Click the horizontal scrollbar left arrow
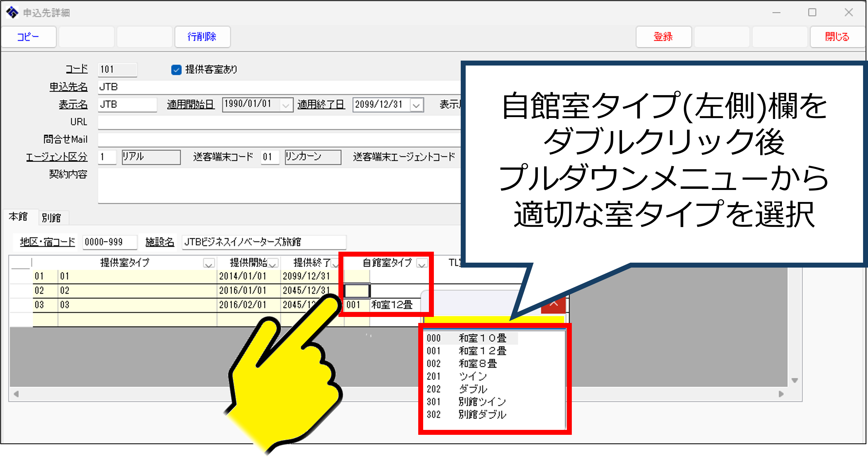This screenshot has height=471, width=868. (16, 394)
